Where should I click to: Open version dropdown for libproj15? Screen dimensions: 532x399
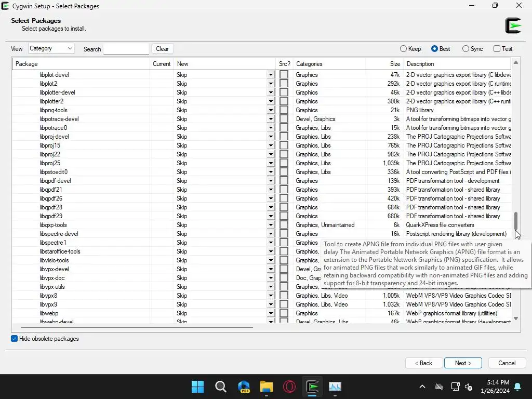tap(271, 145)
